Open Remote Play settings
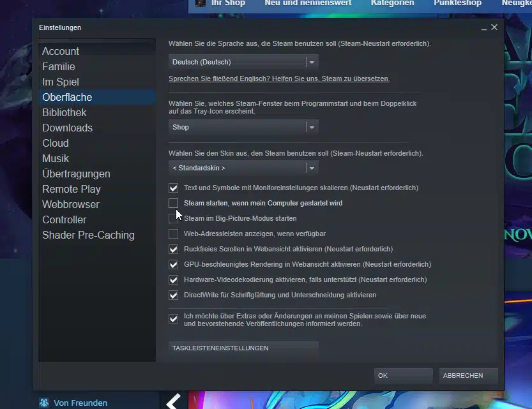Screen dimensions: 532x409 [x=96, y=189]
